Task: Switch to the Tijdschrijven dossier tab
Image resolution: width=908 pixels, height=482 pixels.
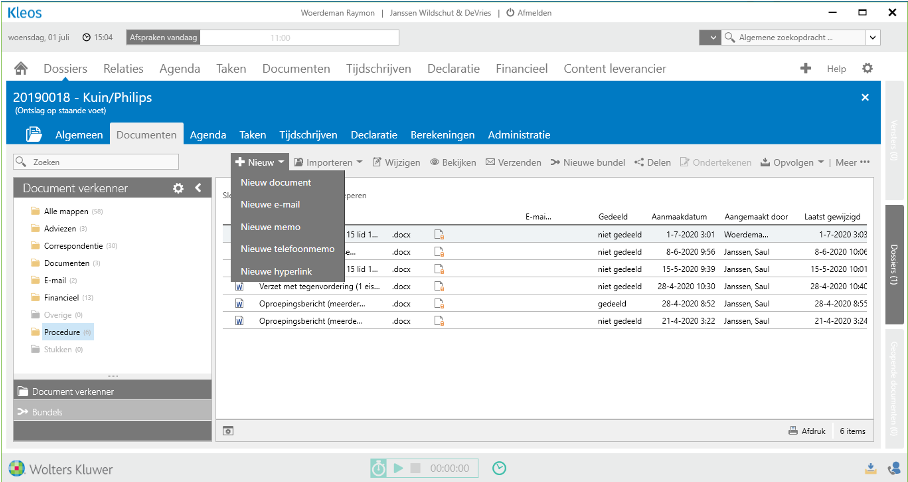Action: click(x=308, y=135)
